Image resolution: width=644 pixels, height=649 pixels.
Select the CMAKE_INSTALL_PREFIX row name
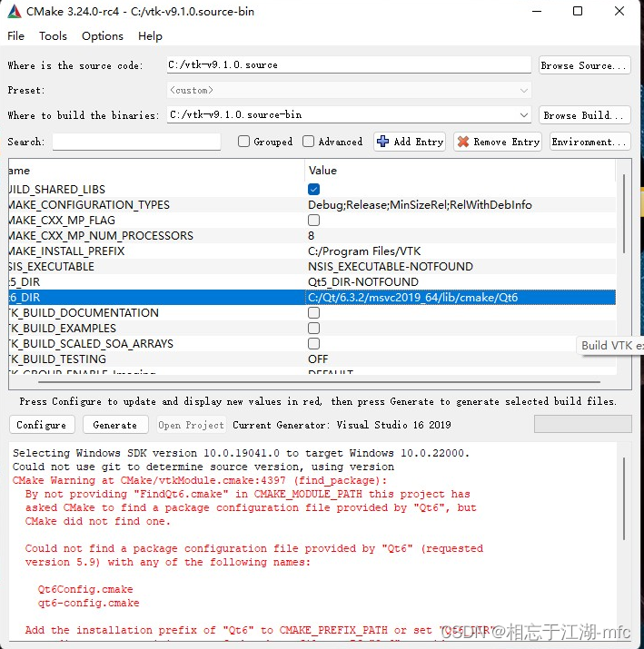coord(66,251)
